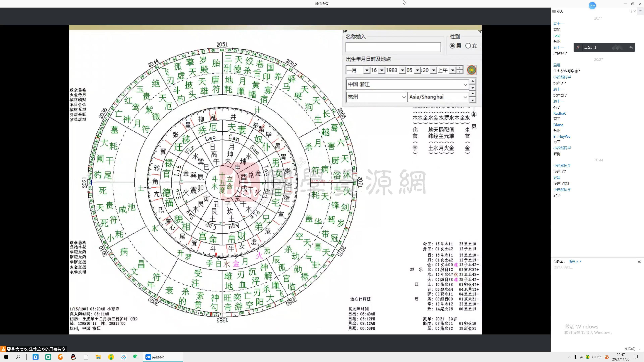Open the blue bull app in taskbar

click(x=36, y=357)
